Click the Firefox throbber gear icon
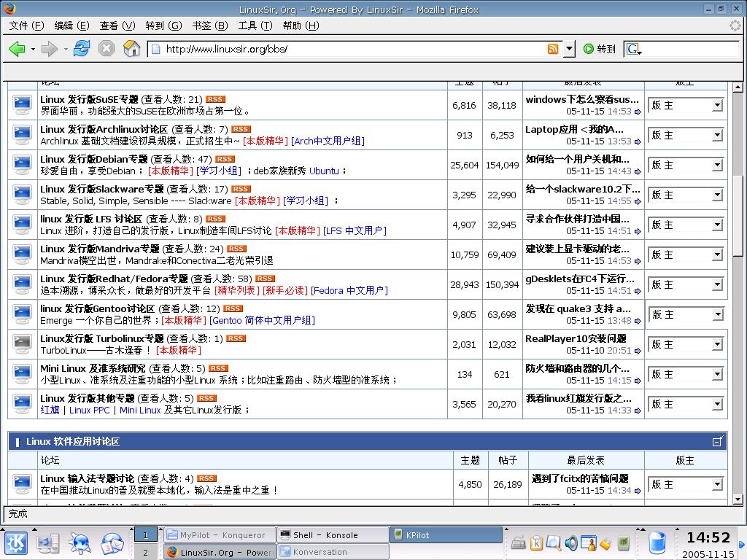Screen dimensions: 747x560 click(x=735, y=26)
